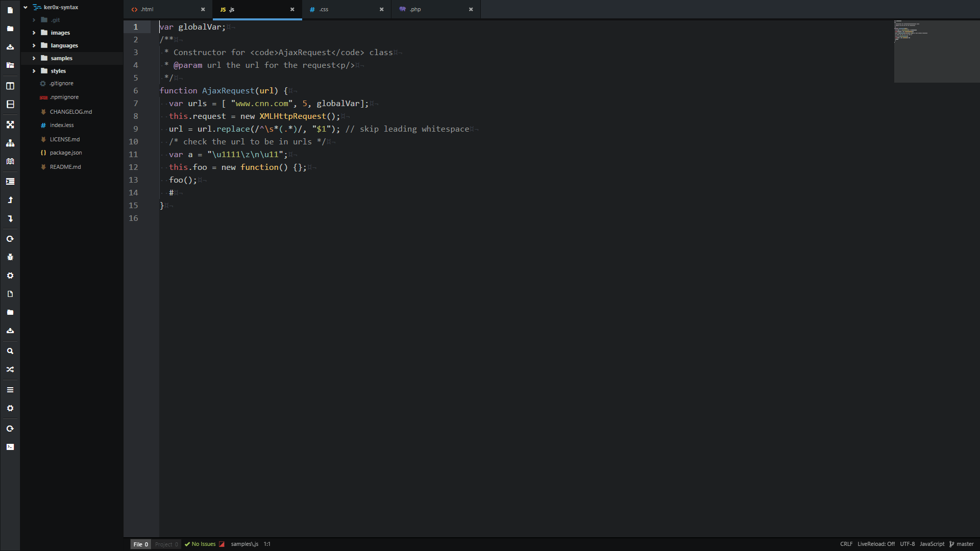Screen dimensions: 980x551
Task: Click the split pane horizontally icon
Action: click(x=10, y=104)
